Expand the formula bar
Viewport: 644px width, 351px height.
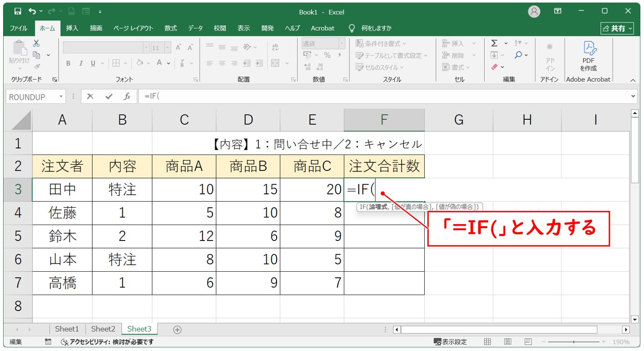(633, 97)
